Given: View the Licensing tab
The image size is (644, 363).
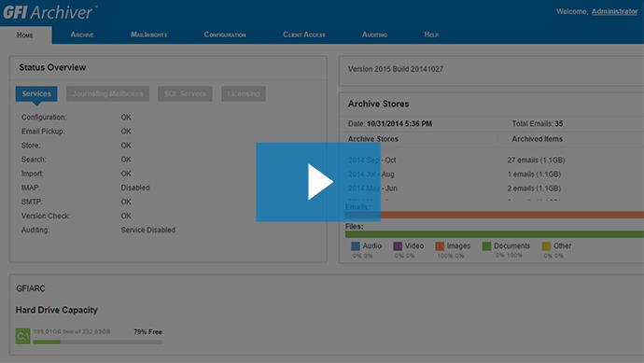Looking at the screenshot, I should coord(244,93).
